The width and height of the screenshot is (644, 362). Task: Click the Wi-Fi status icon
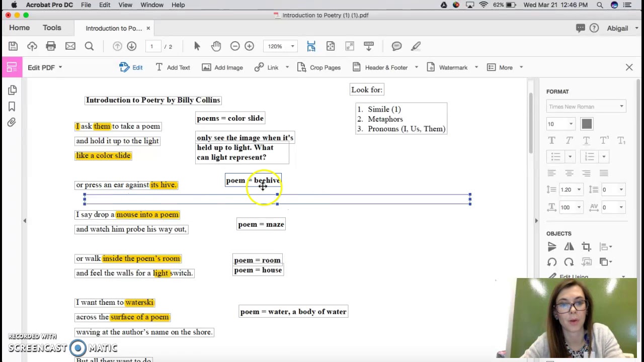[484, 5]
